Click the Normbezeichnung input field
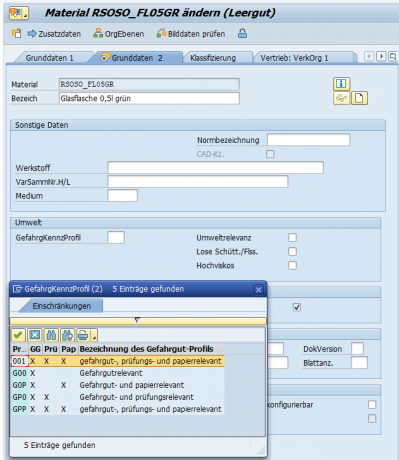This screenshot has height=460, width=399. tap(309, 140)
